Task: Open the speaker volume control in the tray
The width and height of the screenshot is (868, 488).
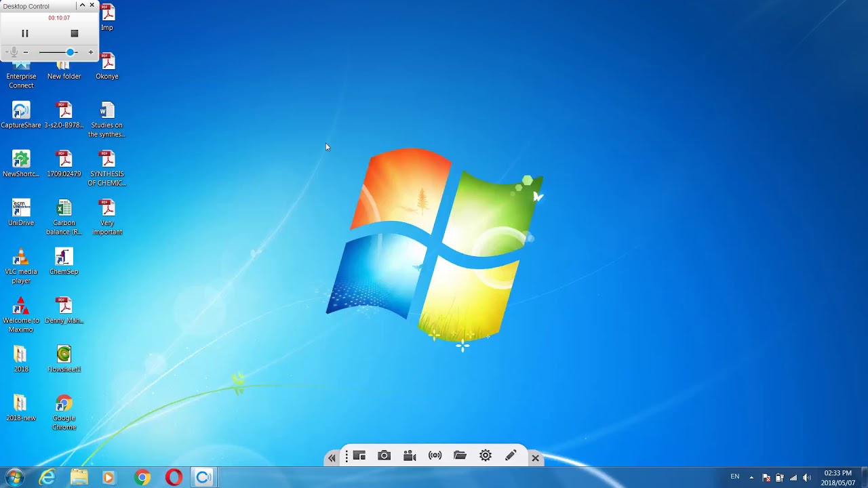Action: click(x=807, y=478)
